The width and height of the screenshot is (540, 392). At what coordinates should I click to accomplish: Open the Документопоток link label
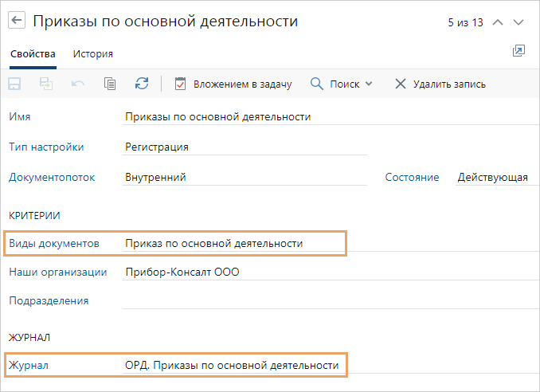point(52,177)
